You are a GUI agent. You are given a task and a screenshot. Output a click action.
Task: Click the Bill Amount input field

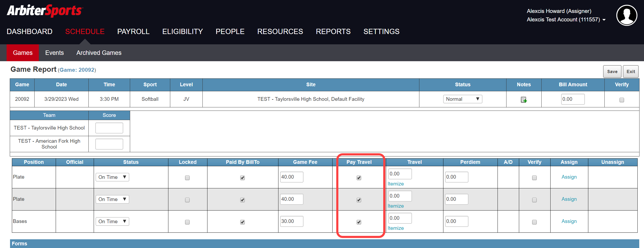click(573, 99)
